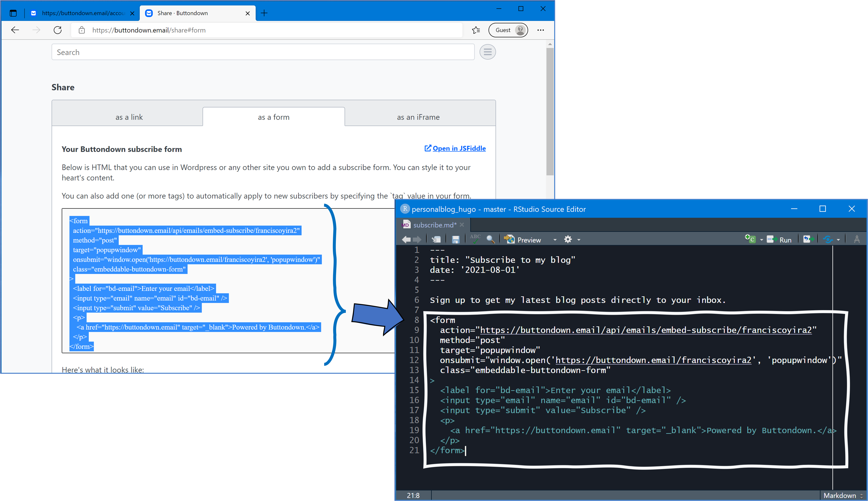Open Find/Replace magnifier tool

pyautogui.click(x=490, y=240)
